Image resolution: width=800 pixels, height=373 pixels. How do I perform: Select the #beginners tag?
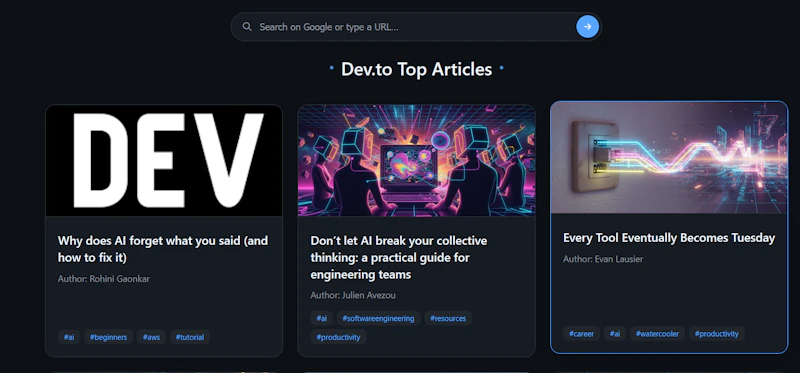[109, 337]
